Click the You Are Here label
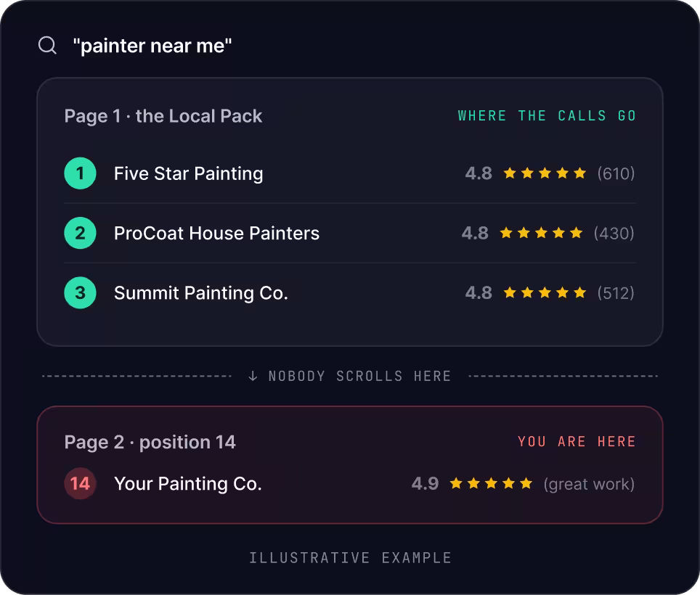 [x=577, y=442]
